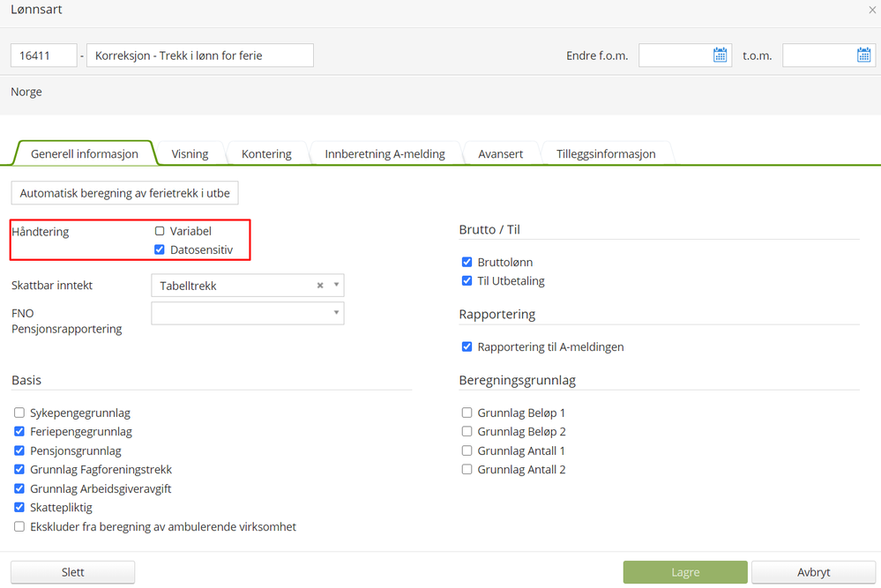Go to the Innberetning A-melding tab
The image size is (881, 588).
pyautogui.click(x=385, y=153)
